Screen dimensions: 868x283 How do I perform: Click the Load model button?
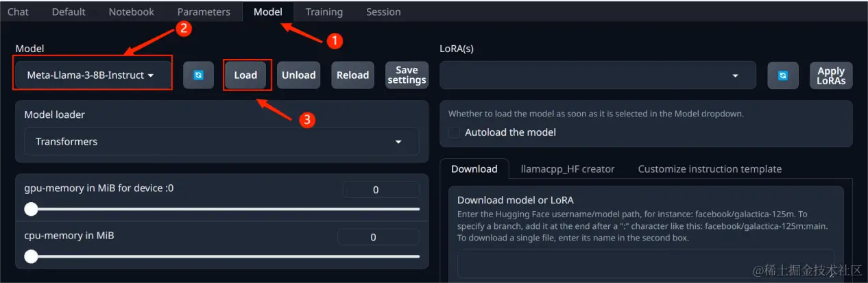pos(245,75)
